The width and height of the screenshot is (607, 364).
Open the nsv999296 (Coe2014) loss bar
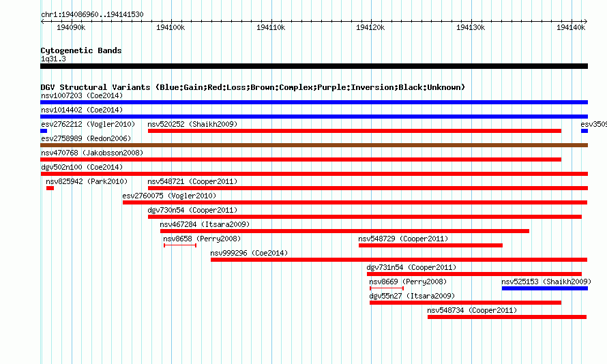click(x=399, y=260)
